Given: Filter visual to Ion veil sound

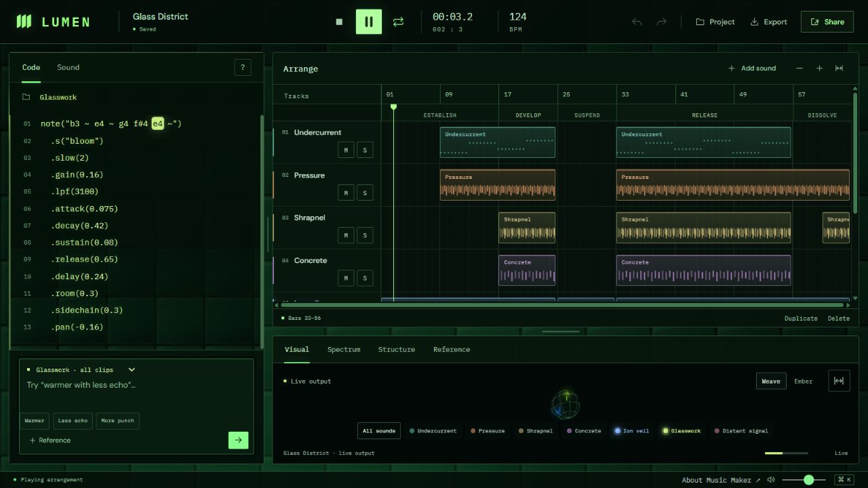Looking at the screenshot, I should click(631, 431).
